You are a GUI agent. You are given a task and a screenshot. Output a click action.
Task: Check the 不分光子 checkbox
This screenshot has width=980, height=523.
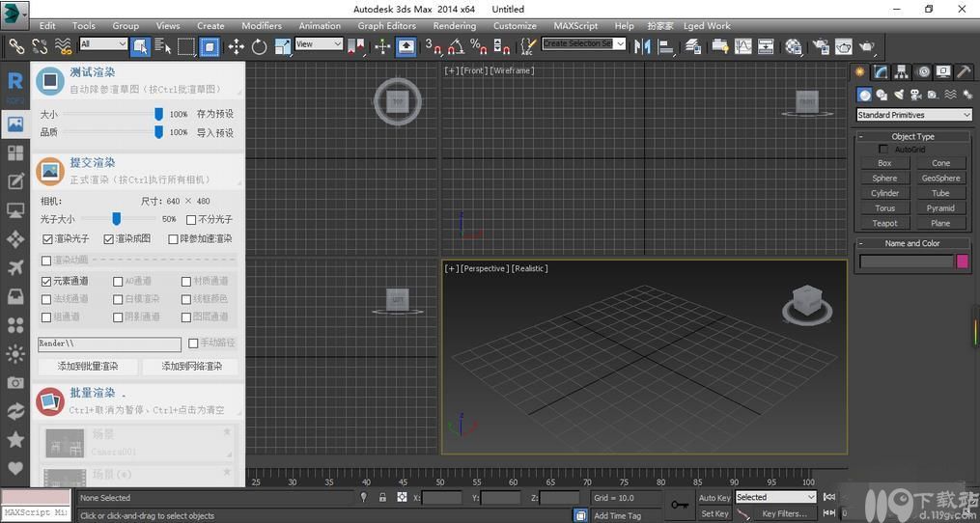pyautogui.click(x=191, y=219)
